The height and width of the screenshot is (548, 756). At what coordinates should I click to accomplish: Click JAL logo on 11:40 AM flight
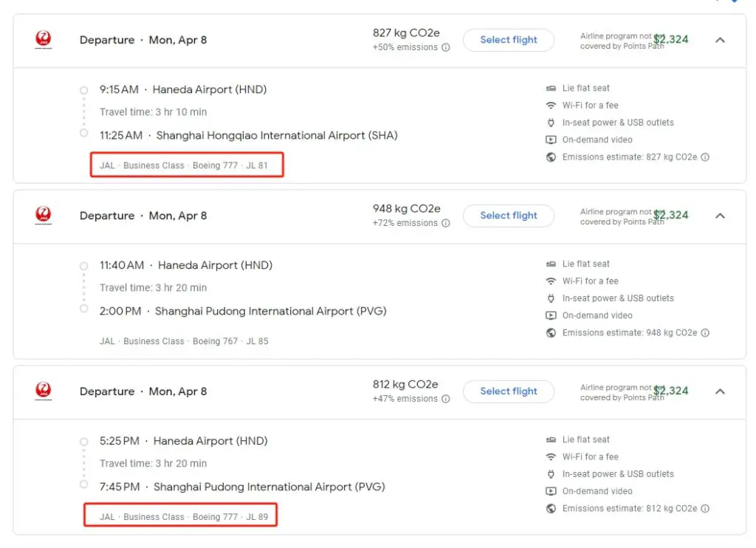44,216
